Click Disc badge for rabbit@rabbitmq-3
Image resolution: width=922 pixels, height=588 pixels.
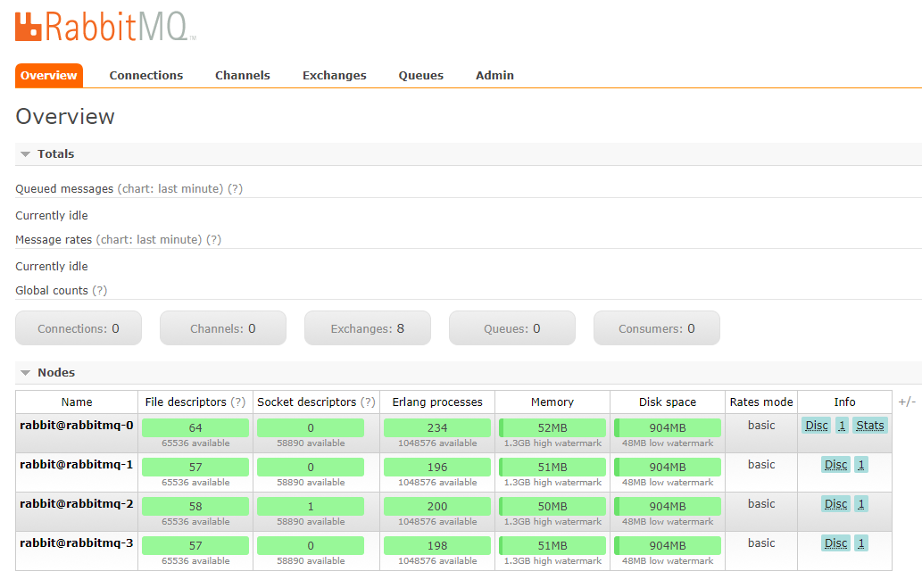pyautogui.click(x=835, y=543)
